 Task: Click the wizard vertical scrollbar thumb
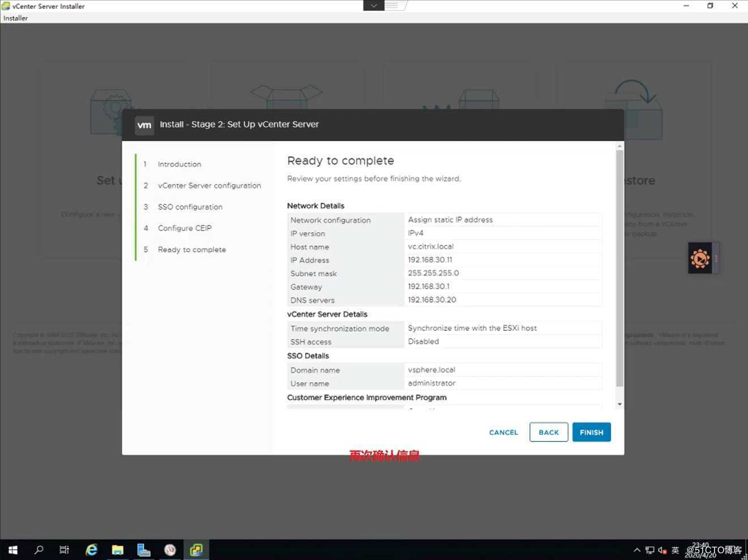[619, 268]
